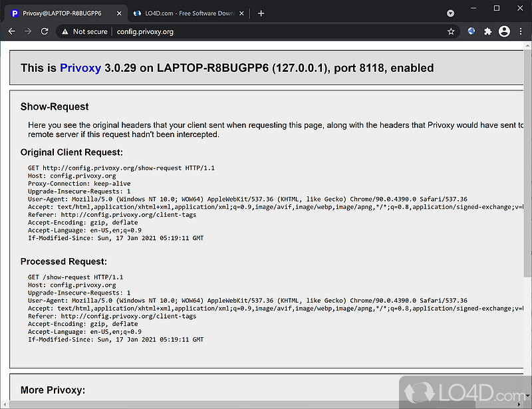Click the 'Proxy-Connection: keep-alive' header line
Image resolution: width=532 pixels, height=409 pixels.
pos(79,184)
